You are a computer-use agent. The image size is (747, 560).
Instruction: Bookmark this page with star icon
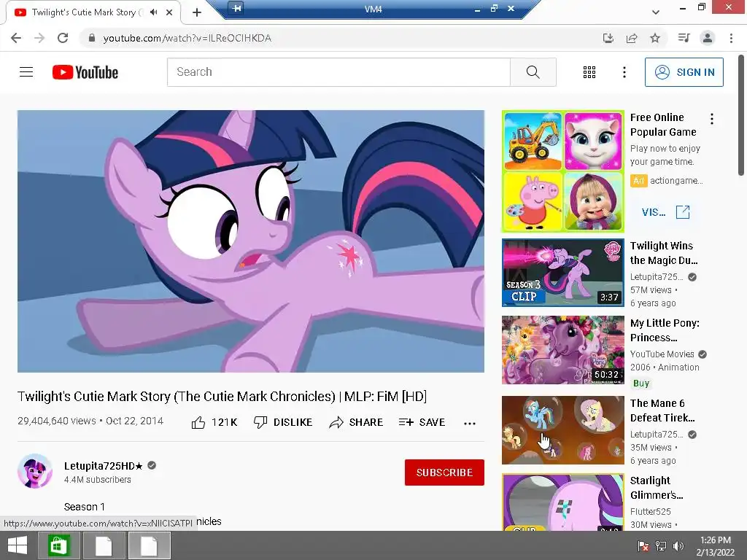point(655,38)
